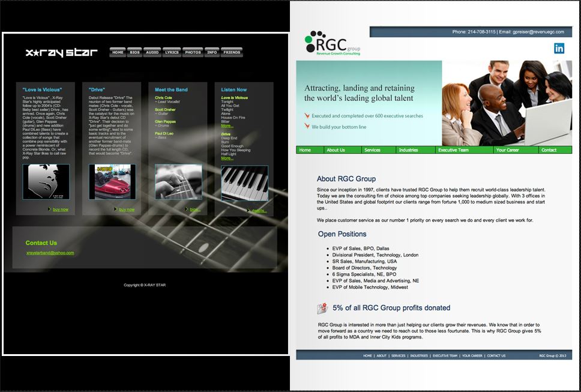Select the Board of Directors, Technology position
This screenshot has width=581, height=392.
coord(364,268)
